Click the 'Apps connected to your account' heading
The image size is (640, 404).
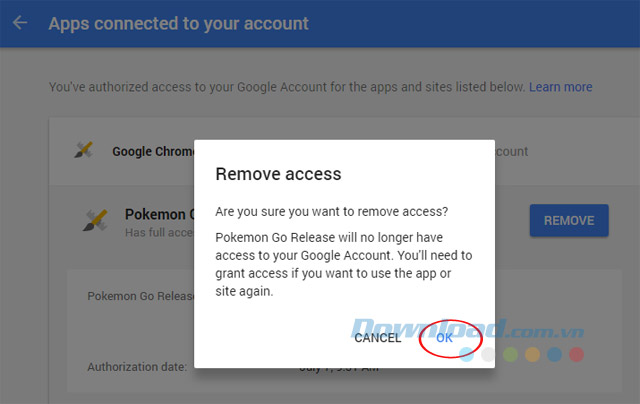tap(179, 22)
